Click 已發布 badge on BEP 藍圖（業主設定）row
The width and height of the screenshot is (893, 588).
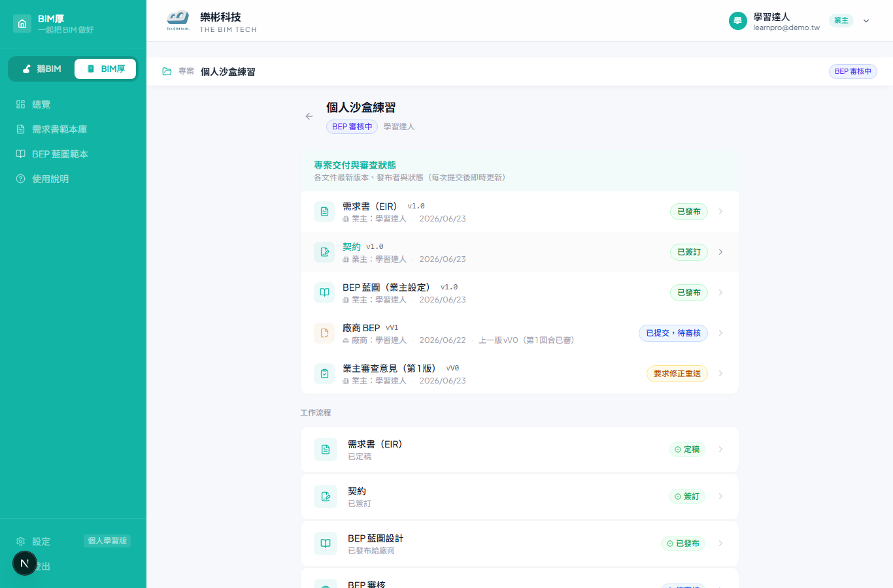pyautogui.click(x=689, y=293)
